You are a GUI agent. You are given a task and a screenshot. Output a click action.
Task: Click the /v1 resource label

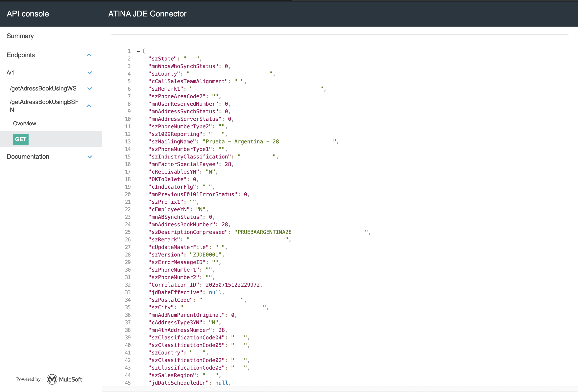point(11,73)
